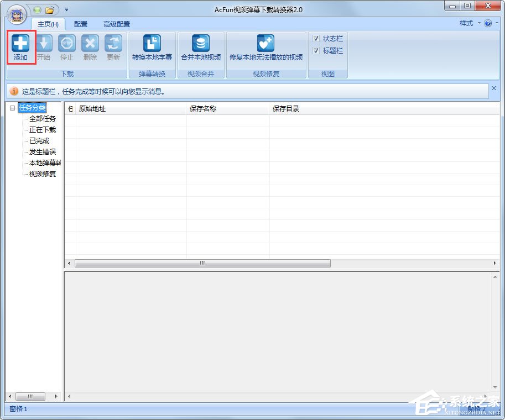Minimize the AcFun window

point(452,6)
